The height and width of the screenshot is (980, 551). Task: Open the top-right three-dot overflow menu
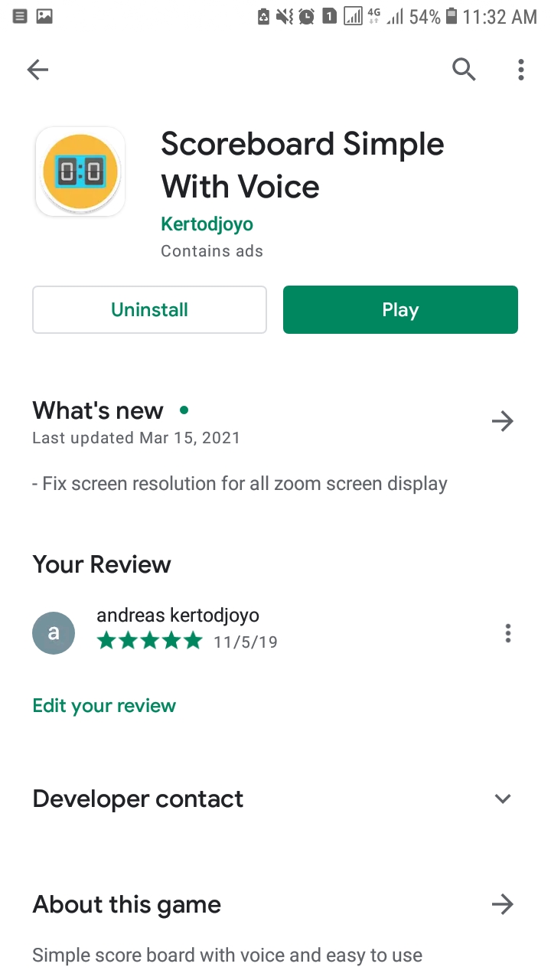[x=520, y=70]
